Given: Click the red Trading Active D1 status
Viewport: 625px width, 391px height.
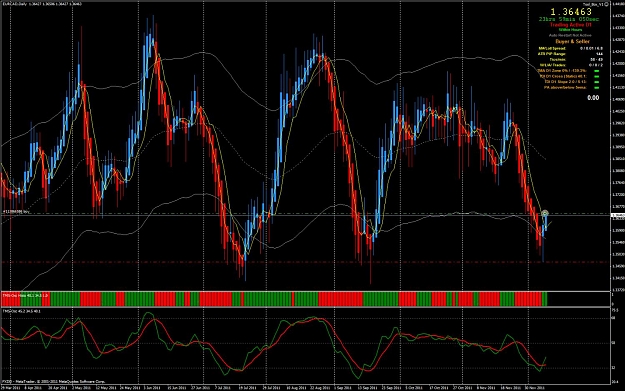Looking at the screenshot, I should (571, 25).
